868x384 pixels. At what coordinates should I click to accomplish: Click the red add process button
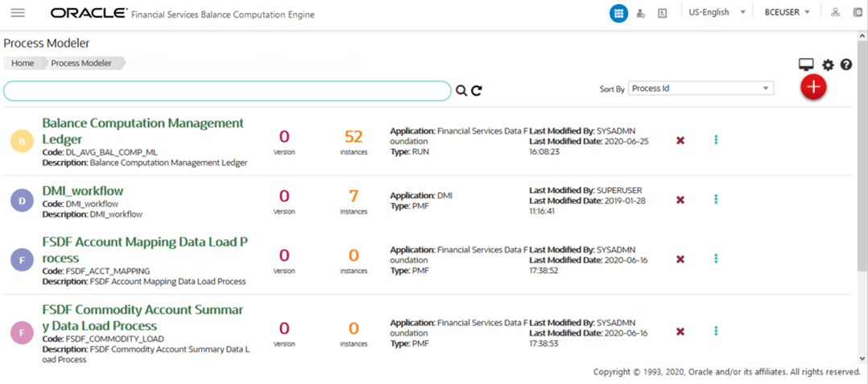(813, 87)
